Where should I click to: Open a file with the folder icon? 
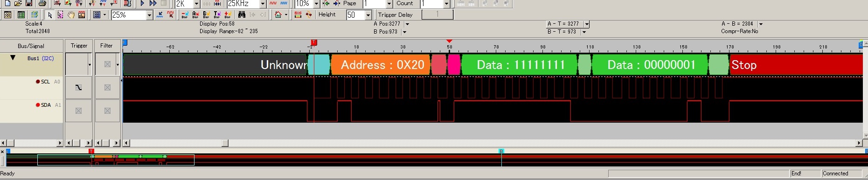click(x=18, y=3)
